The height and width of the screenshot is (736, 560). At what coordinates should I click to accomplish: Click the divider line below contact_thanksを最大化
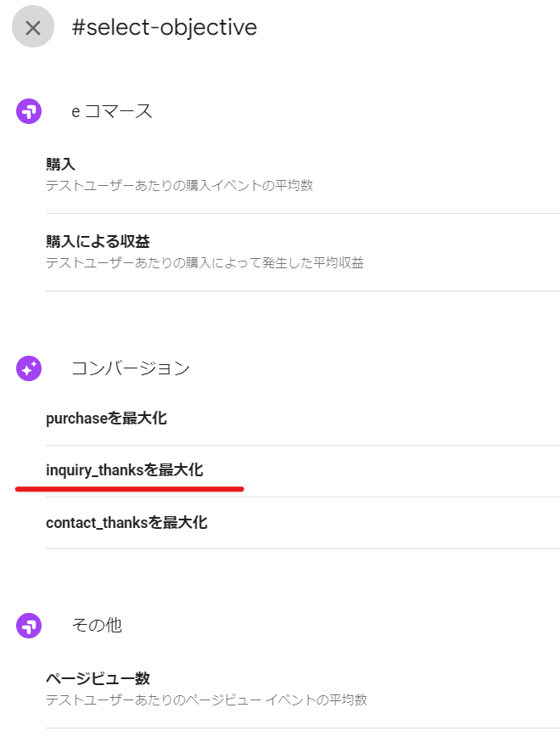pyautogui.click(x=302, y=548)
